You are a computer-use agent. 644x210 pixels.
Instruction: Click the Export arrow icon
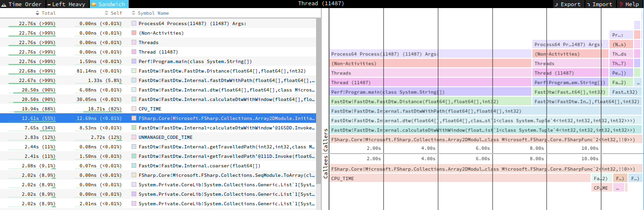coord(556,4)
